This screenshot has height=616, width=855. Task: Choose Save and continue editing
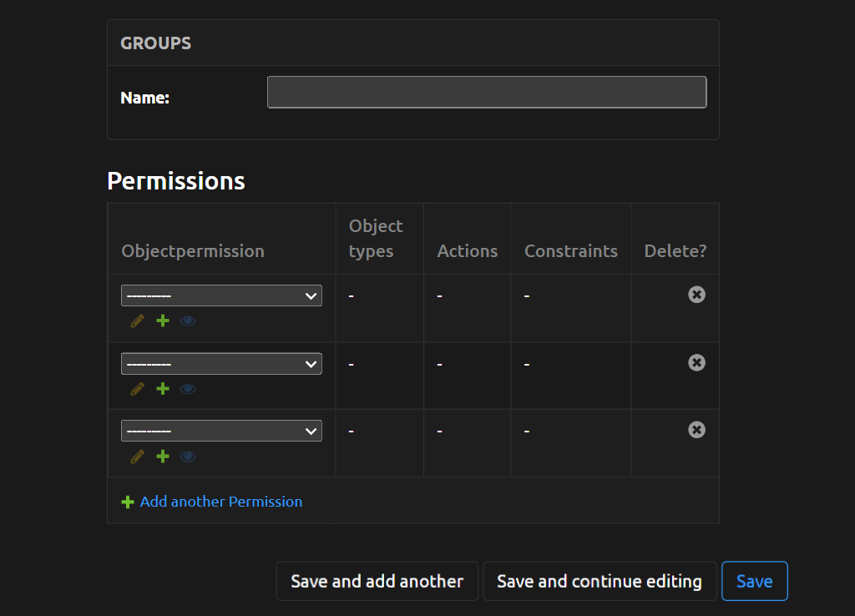(599, 581)
